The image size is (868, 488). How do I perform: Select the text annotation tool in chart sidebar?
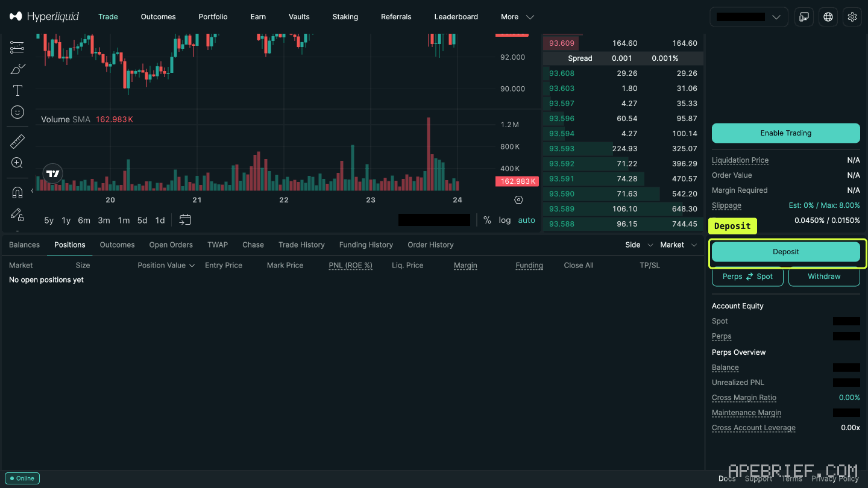point(17,90)
